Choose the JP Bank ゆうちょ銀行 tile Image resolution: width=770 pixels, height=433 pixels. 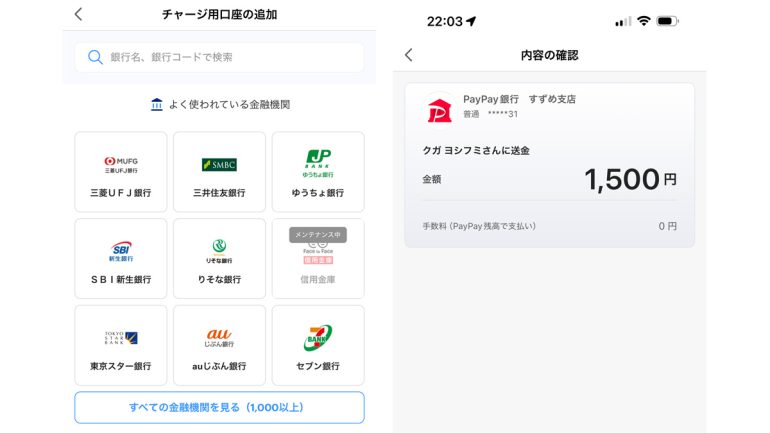point(318,172)
